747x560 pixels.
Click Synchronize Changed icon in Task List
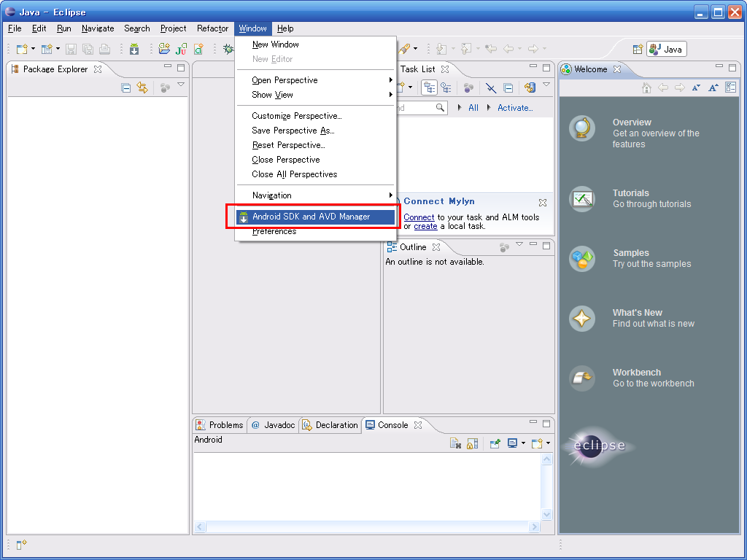(530, 87)
